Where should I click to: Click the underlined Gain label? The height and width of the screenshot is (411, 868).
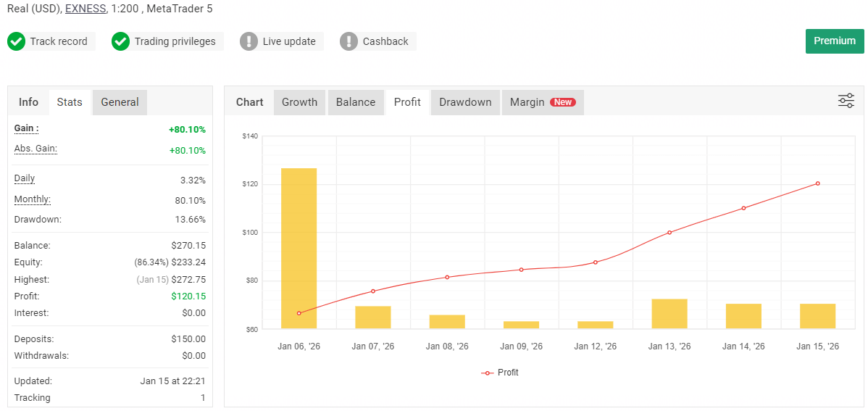point(26,128)
